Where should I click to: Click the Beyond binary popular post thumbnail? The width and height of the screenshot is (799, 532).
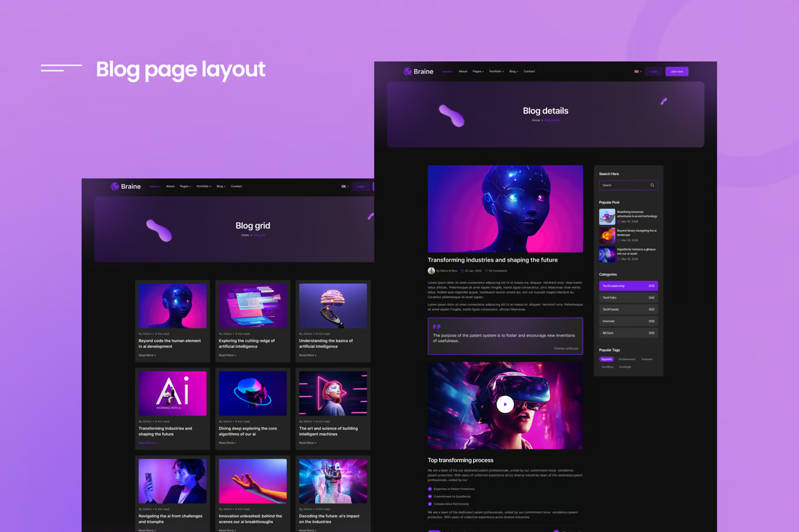point(607,234)
